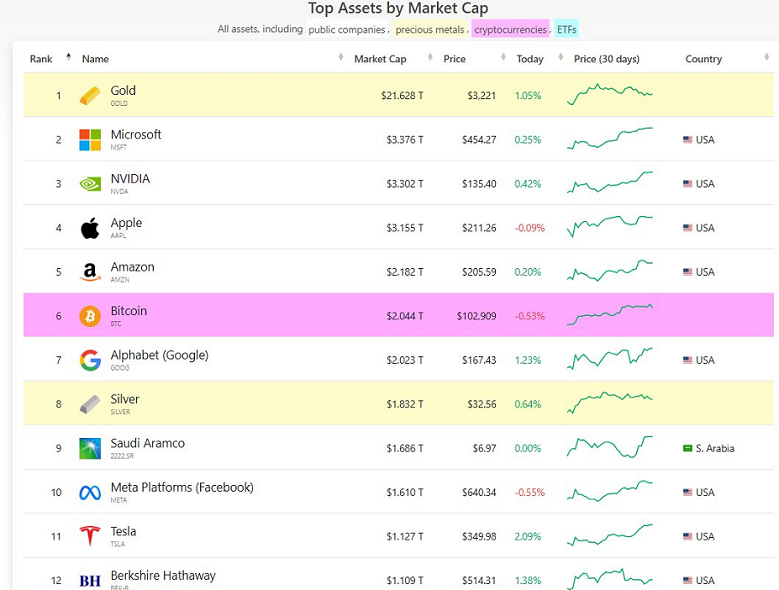Toggle the ETFs filter tag

pyautogui.click(x=567, y=29)
